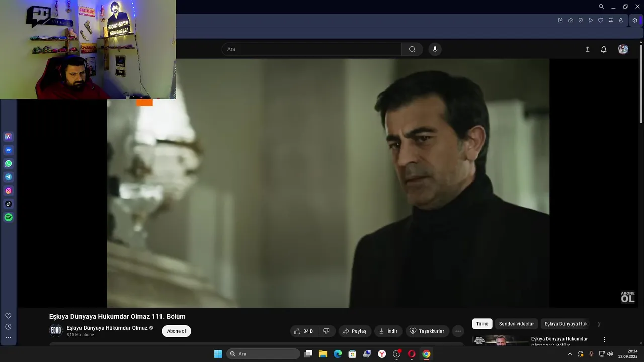Screen dimensions: 644x362
Task: Select the Tümü filter chip
Action: pos(482,324)
